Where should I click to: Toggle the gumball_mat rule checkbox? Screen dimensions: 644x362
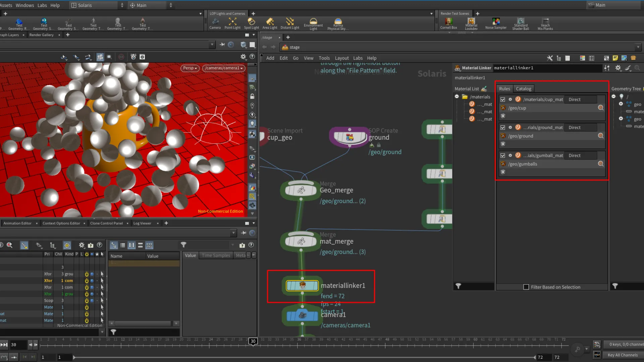coord(503,155)
